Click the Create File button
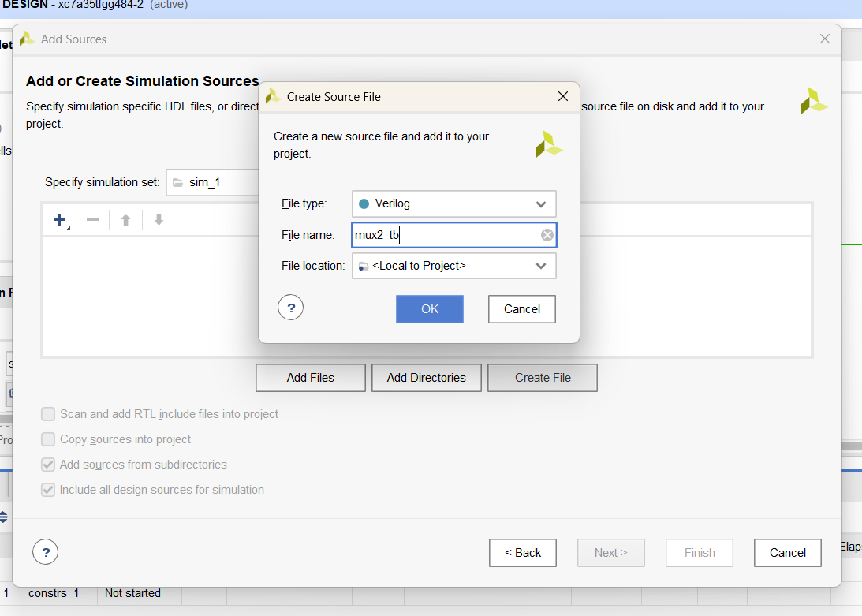The image size is (862, 616). click(x=543, y=378)
